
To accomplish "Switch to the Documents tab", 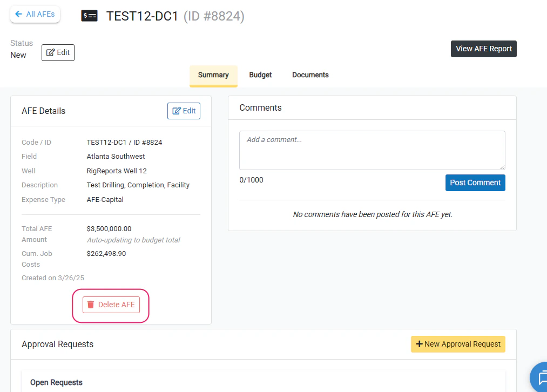I will [310, 75].
